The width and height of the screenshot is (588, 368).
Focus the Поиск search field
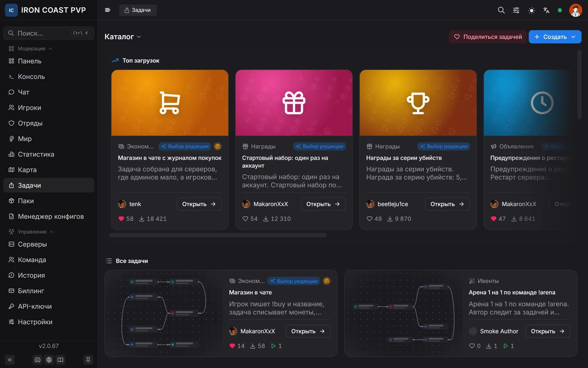click(x=49, y=33)
